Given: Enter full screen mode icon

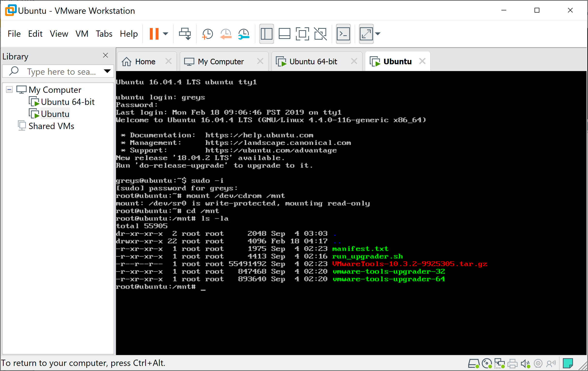Looking at the screenshot, I should pyautogui.click(x=302, y=34).
